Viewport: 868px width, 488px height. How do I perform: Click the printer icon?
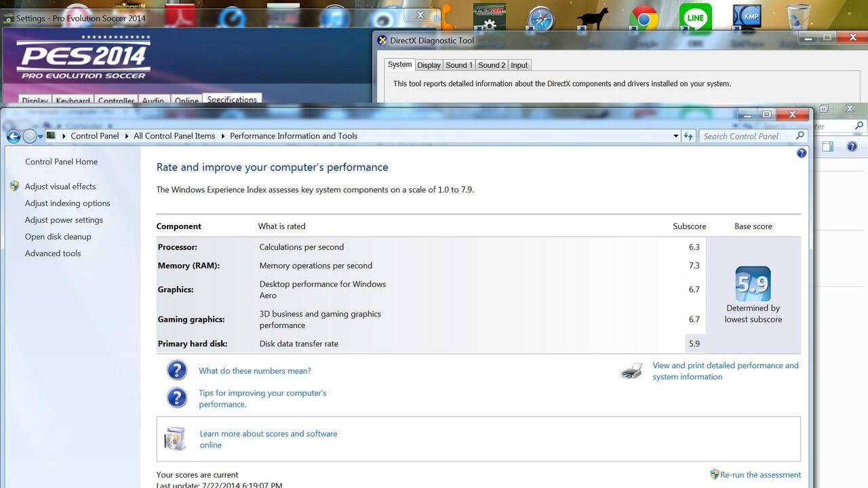point(631,370)
